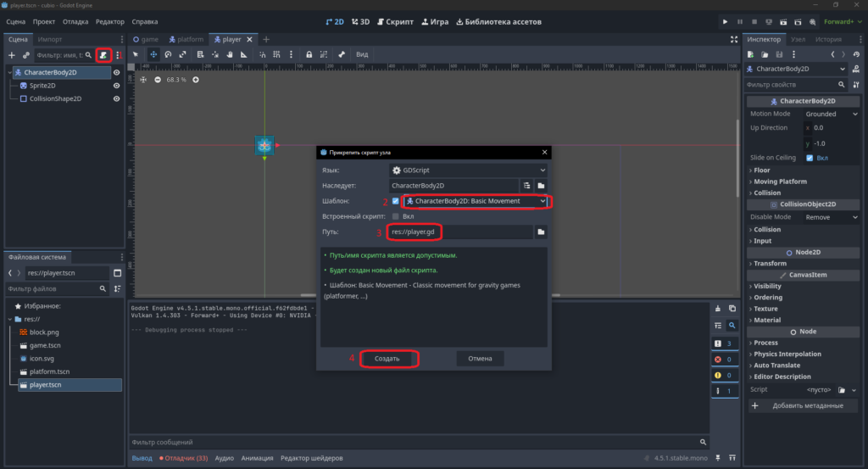
Task: Open the Язык GDScript dropdown
Action: click(x=468, y=170)
